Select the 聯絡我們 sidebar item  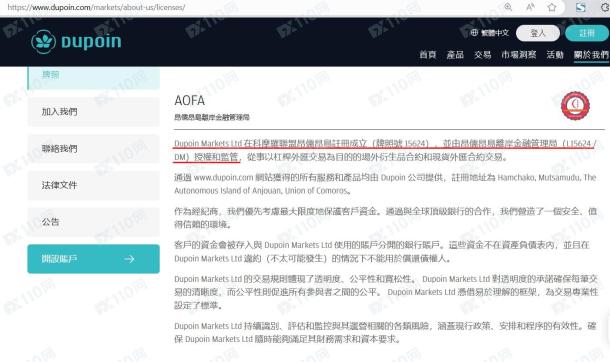coord(93,149)
